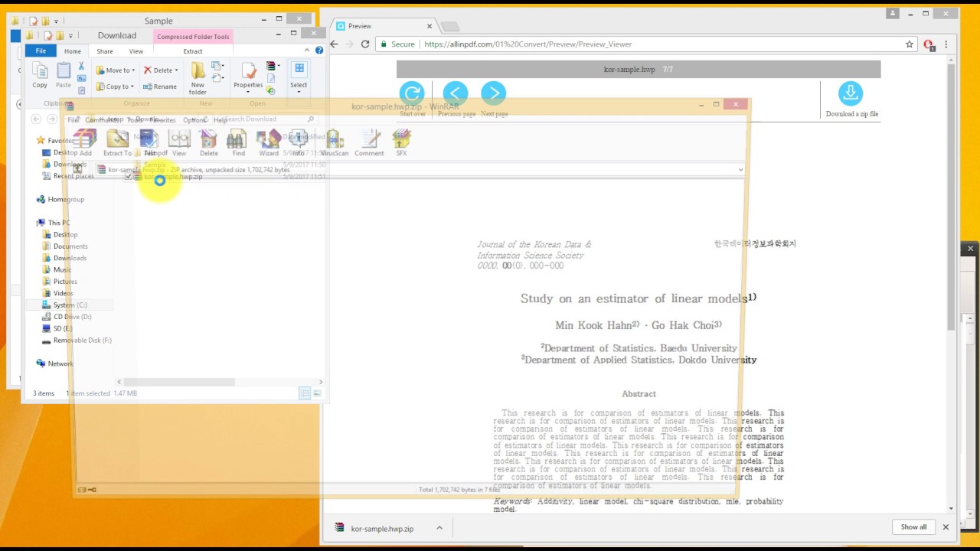Click Chrome address bar URL
This screenshot has width=980, height=551.
(x=528, y=44)
